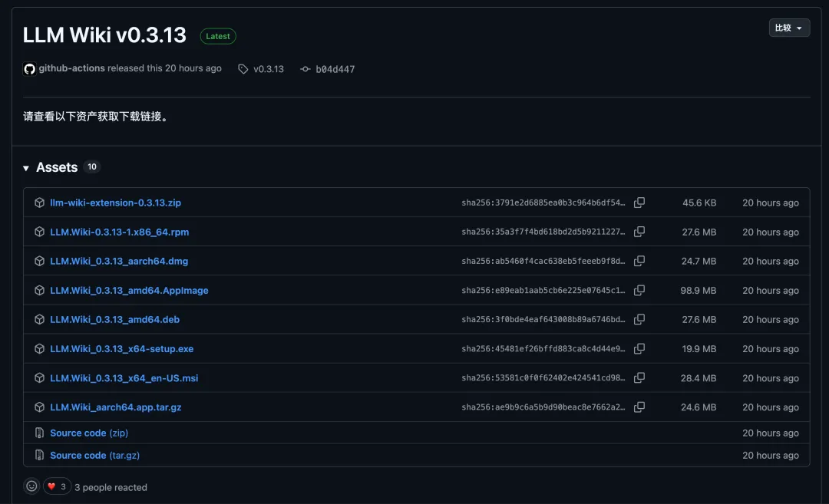Open the github-actions author profile

click(x=71, y=68)
